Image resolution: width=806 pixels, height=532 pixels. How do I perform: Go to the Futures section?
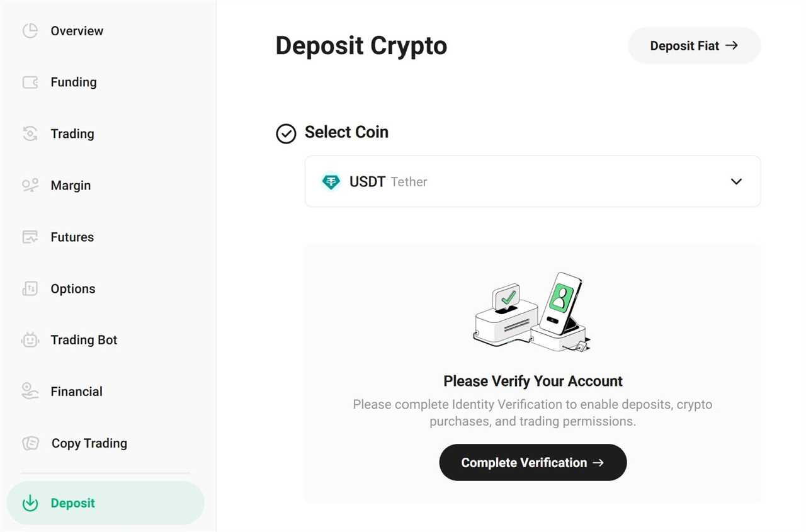point(72,237)
